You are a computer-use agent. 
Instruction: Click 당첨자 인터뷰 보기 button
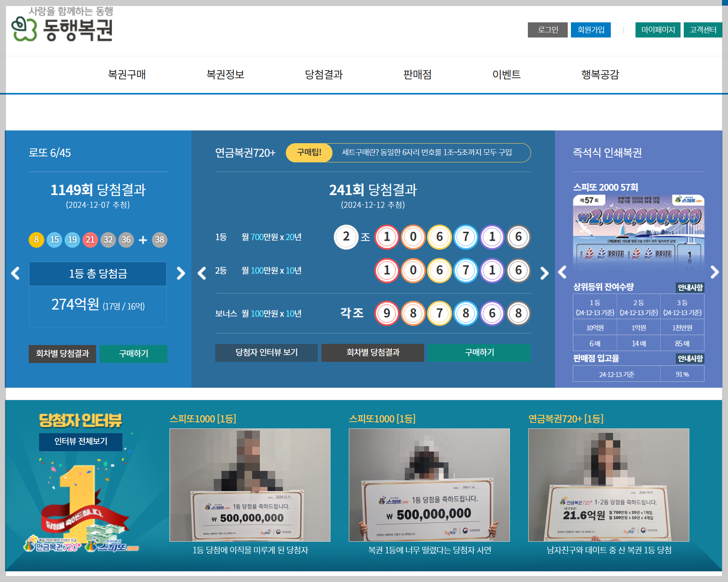[x=266, y=353]
